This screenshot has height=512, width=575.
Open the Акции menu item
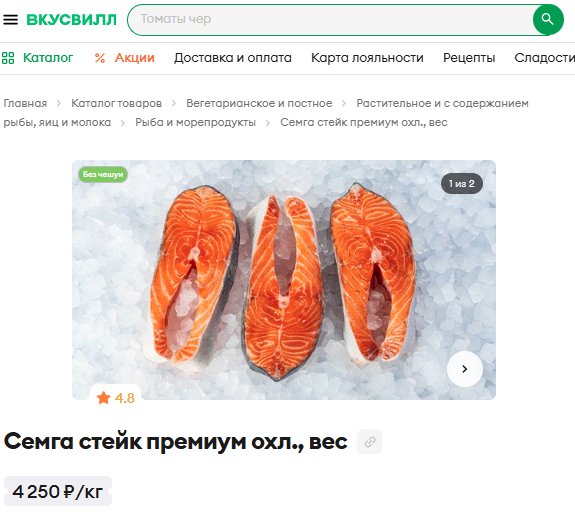point(135,58)
